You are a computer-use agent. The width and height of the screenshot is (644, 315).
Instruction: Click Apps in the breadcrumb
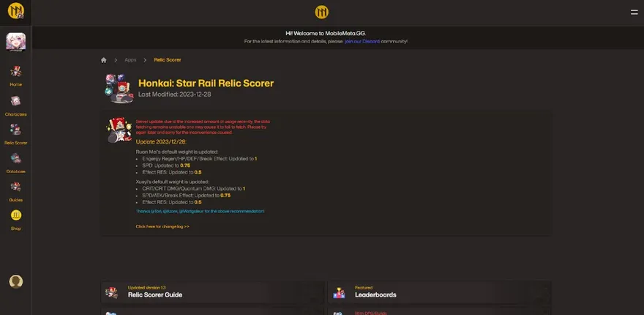tap(130, 60)
